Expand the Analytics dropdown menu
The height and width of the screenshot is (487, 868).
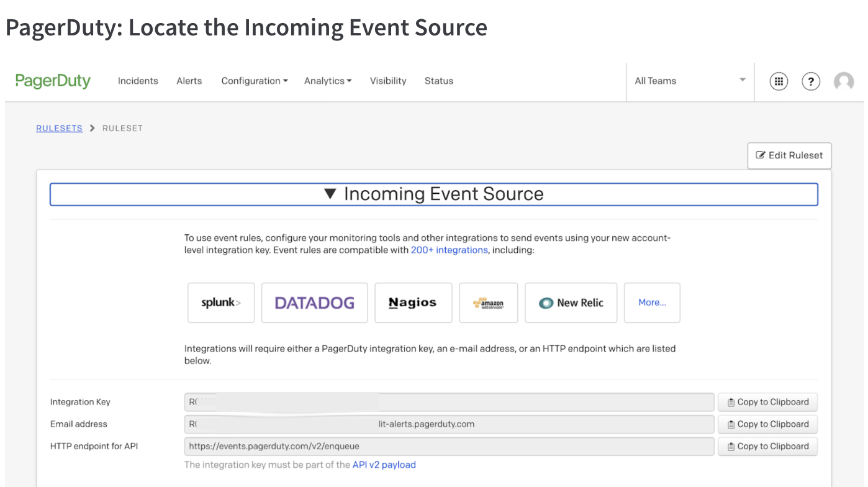(x=327, y=81)
